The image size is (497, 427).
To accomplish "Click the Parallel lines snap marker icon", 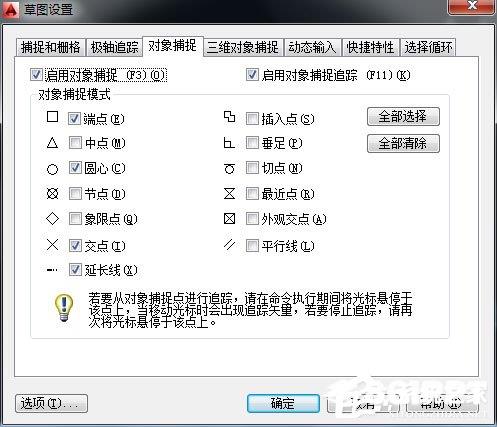I will [x=229, y=245].
